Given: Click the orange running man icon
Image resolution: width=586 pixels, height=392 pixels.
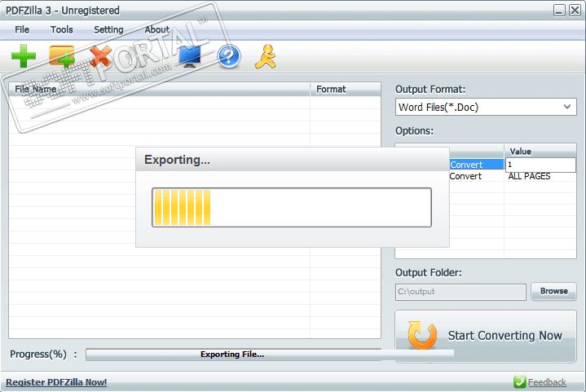Looking at the screenshot, I should [x=266, y=56].
